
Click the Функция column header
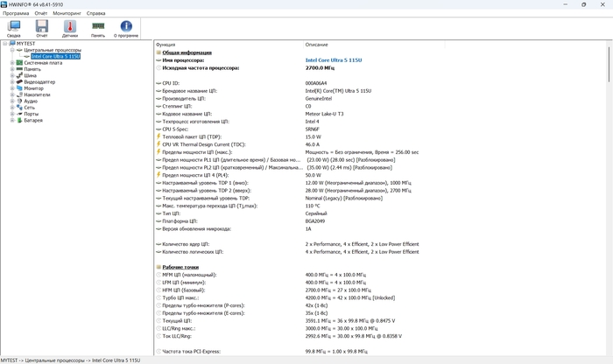[166, 44]
